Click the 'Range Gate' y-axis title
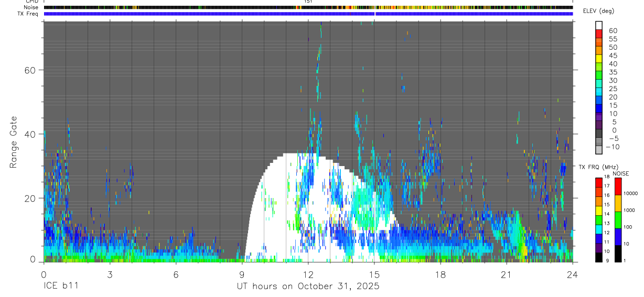The image size is (644, 297). click(13, 143)
